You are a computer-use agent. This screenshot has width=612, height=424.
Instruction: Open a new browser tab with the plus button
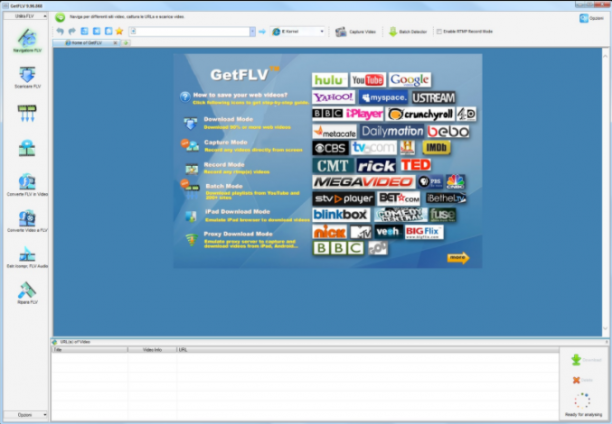[x=126, y=43]
